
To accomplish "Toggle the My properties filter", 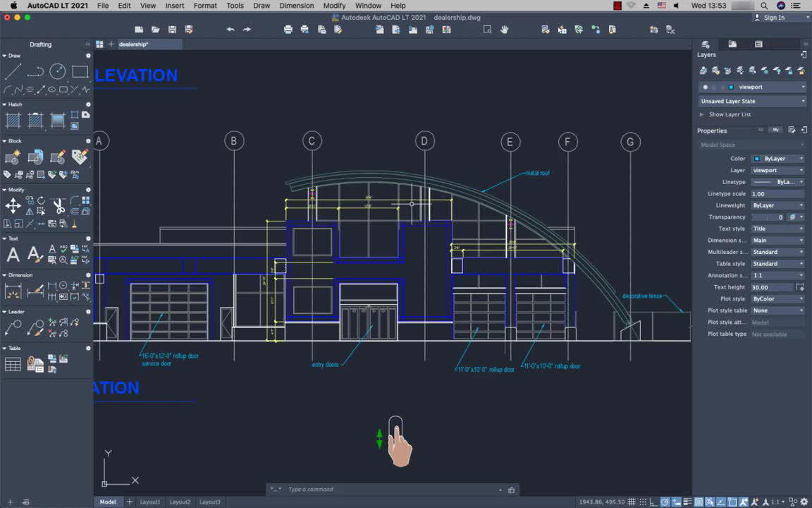I will 775,130.
